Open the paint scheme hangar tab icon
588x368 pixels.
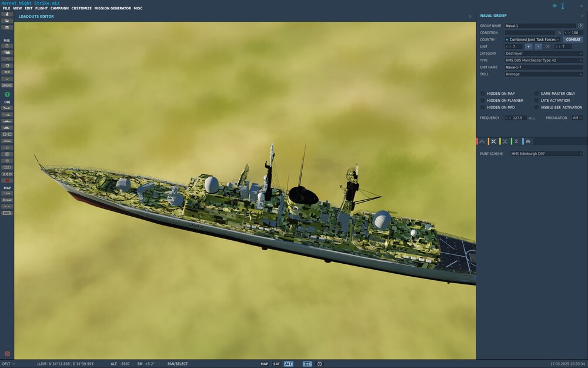(x=528, y=141)
